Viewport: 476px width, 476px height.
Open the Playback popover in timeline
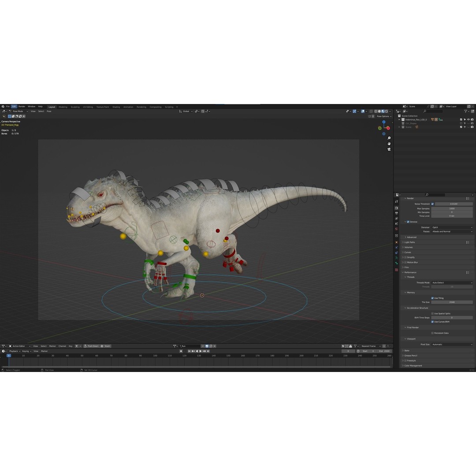point(15,351)
